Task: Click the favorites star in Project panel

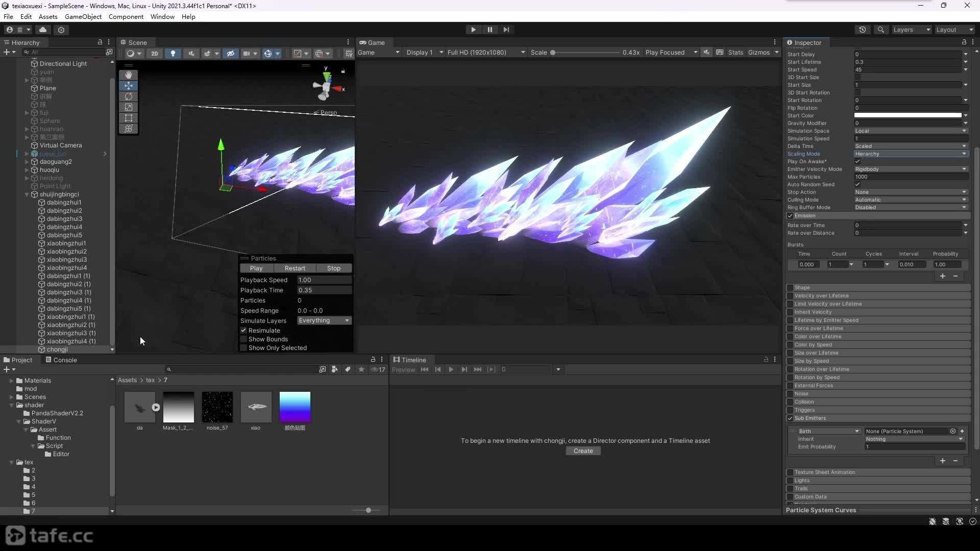Action: [361, 369]
